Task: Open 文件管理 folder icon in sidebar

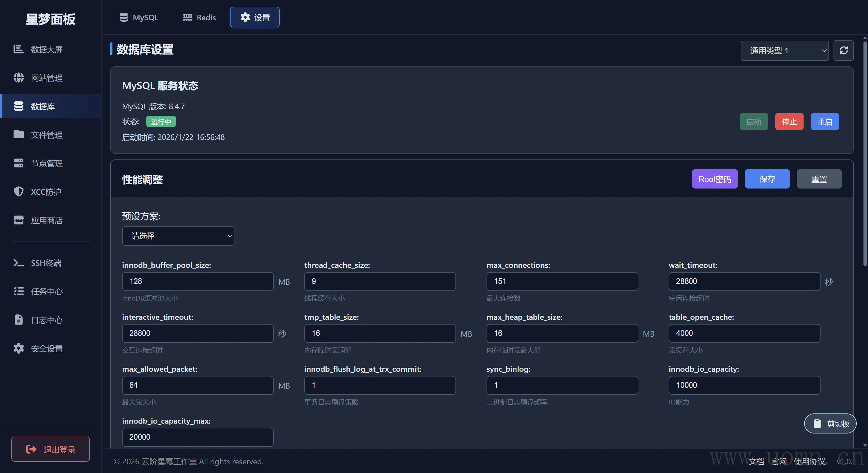Action: [x=19, y=135]
